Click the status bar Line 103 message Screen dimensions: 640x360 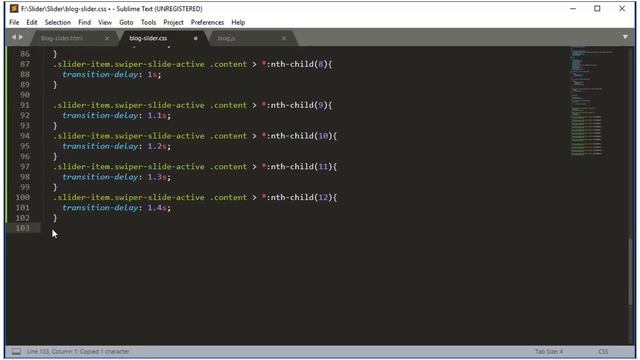click(78, 351)
